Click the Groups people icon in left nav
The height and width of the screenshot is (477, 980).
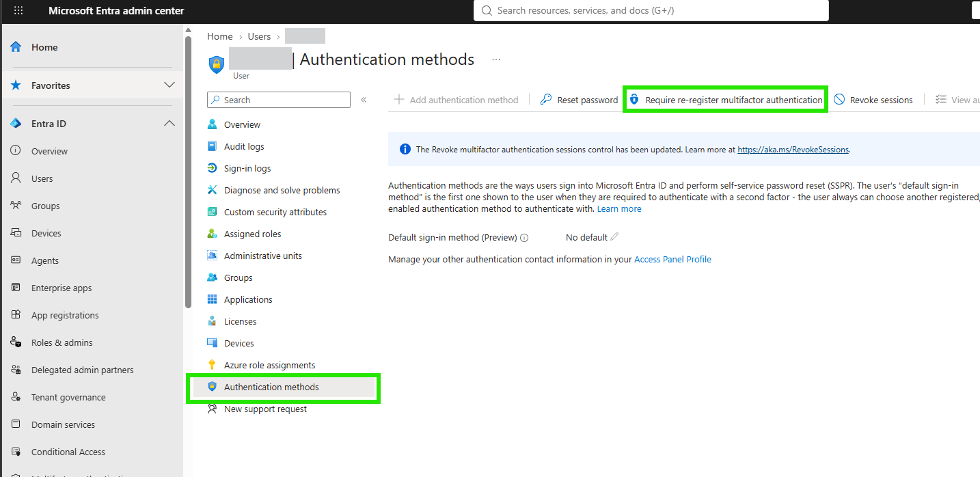tap(16, 206)
